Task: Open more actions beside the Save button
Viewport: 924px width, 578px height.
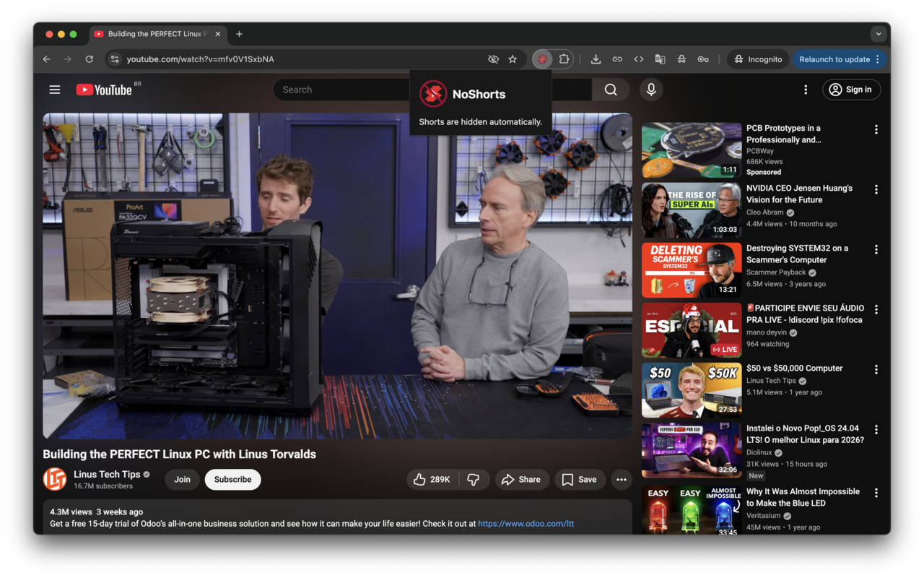Action: [x=622, y=480]
